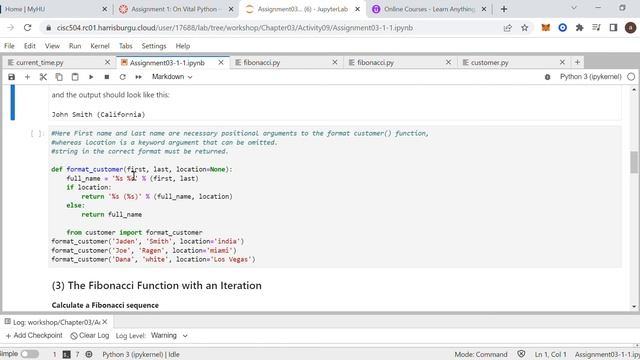Open the View menu
Image resolution: width=640 pixels, height=360 pixels.
coord(52,46)
